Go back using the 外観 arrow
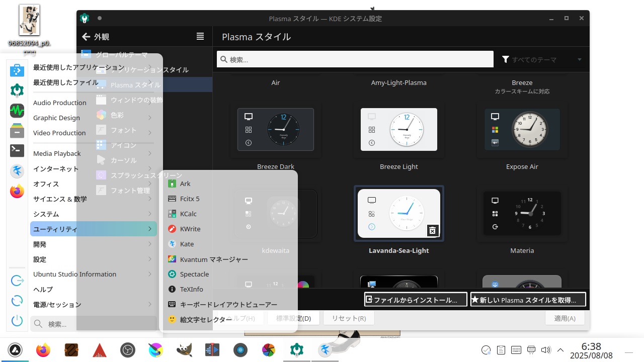Image resolution: width=644 pixels, height=362 pixels. [86, 37]
